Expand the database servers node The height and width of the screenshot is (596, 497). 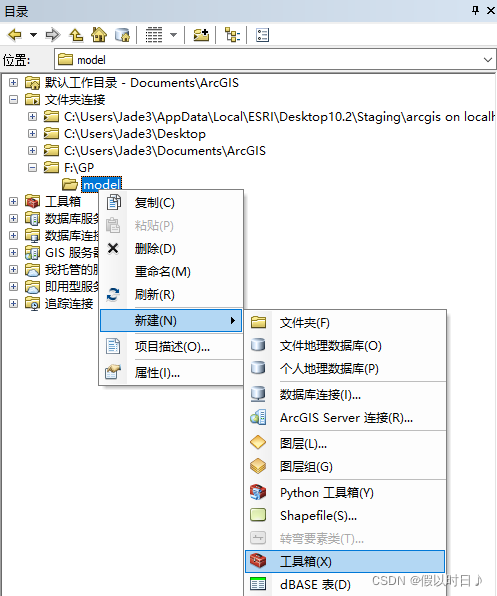tap(13, 219)
